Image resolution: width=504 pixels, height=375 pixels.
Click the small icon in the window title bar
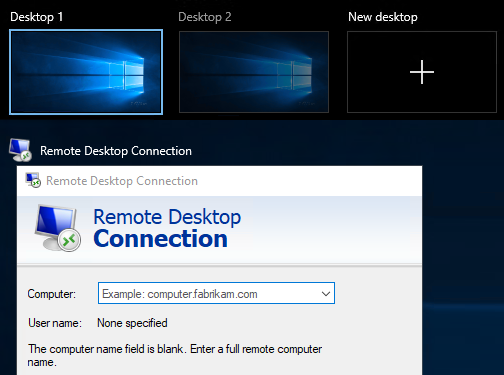33,180
